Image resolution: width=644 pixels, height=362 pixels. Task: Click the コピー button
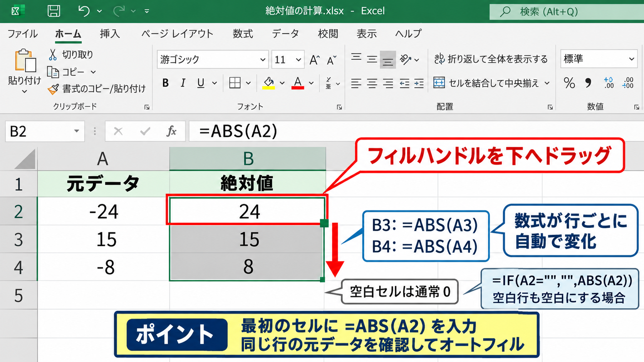coord(66,72)
